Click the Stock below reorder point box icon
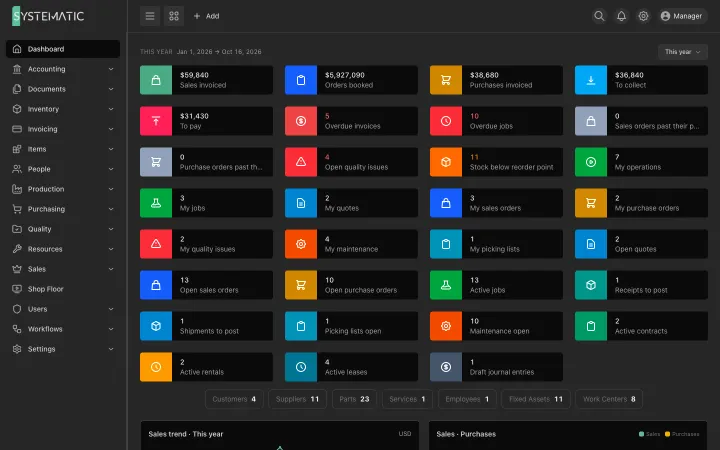This screenshot has height=450, width=720. point(446,162)
